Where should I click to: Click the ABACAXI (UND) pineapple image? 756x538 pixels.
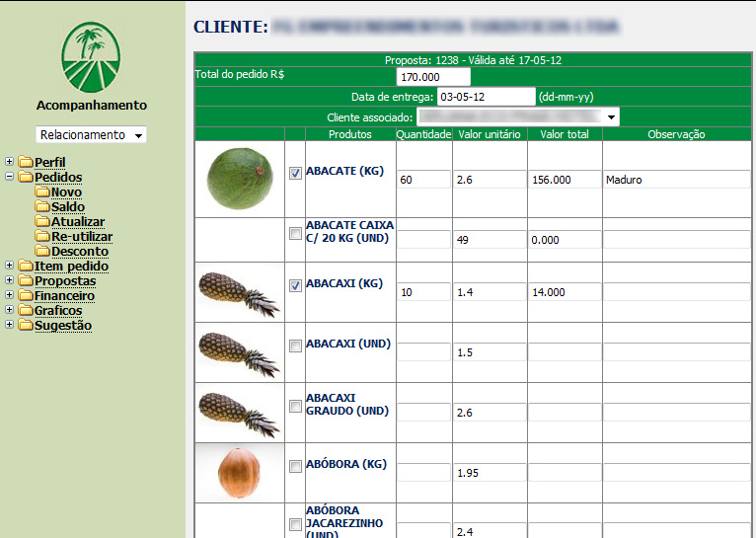(239, 353)
